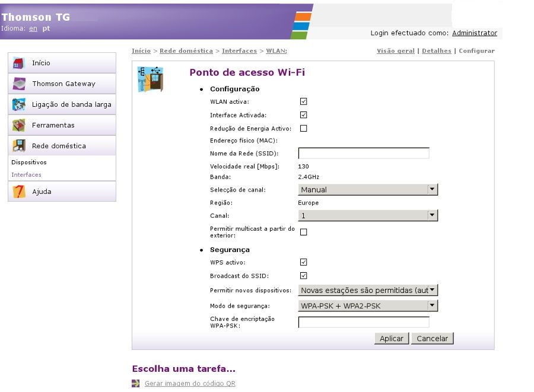Click the Escolha uma tarefa heading
Image resolution: width=534 pixels, height=392 pixels.
(x=183, y=368)
